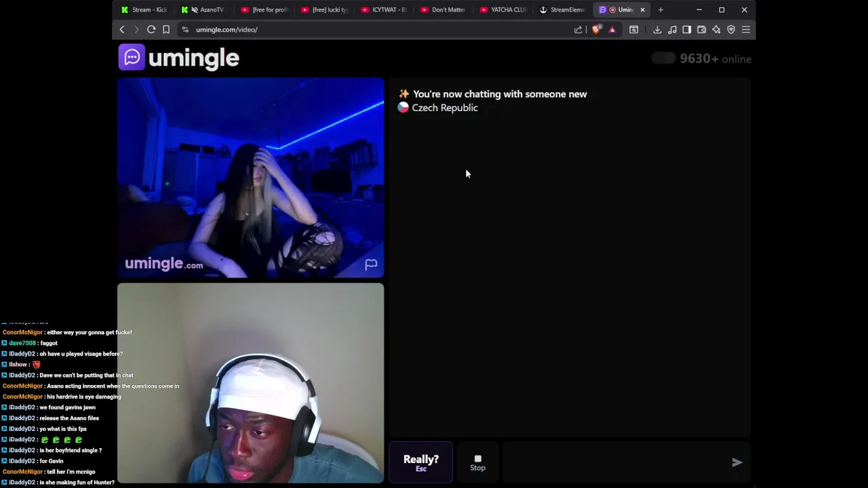Go back with the browser back arrow
The image size is (868, 488).
coord(122,30)
